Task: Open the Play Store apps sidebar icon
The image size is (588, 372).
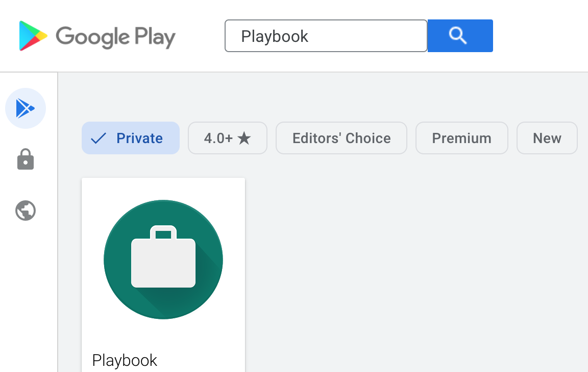Action: coord(26,108)
